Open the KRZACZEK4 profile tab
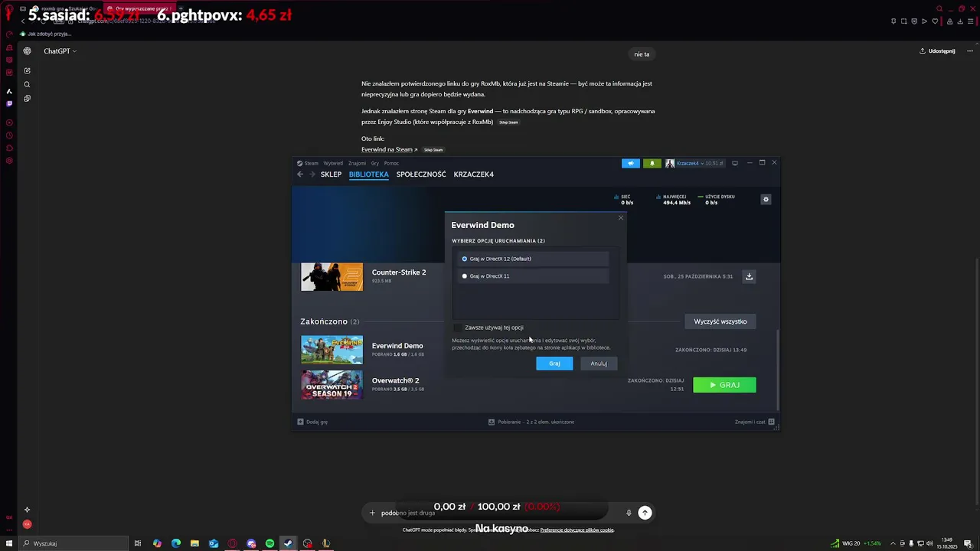This screenshot has width=980, height=551. click(x=473, y=174)
